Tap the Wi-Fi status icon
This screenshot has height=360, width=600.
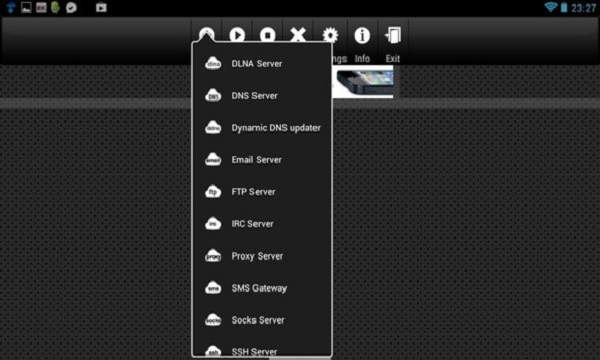pyautogui.click(x=550, y=7)
